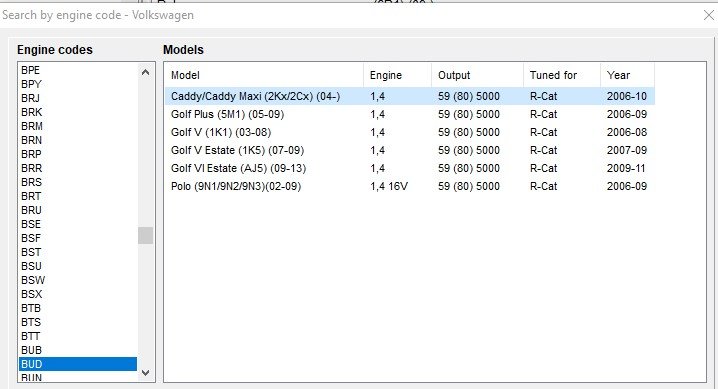
Task: Sort by the Year column header
Action: pos(627,75)
